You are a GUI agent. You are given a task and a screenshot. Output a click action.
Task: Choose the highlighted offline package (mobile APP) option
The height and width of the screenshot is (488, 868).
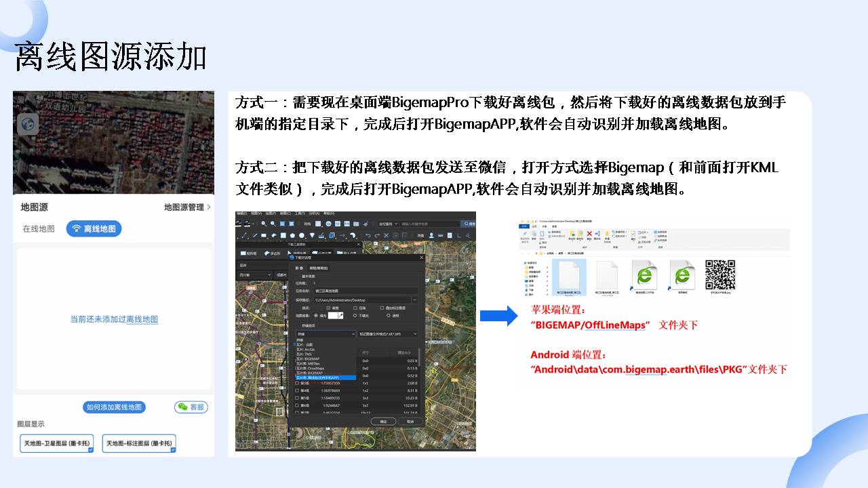point(325,378)
